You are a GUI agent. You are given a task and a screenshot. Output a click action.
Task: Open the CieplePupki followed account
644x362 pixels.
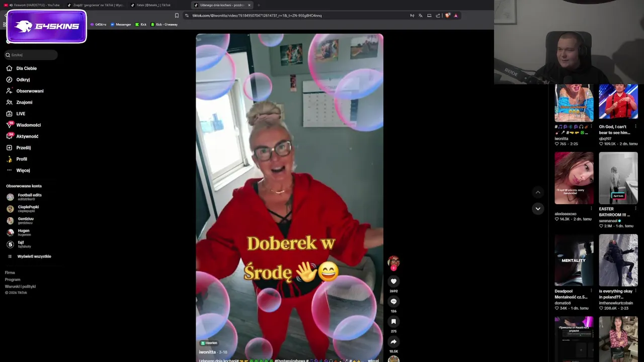23,209
